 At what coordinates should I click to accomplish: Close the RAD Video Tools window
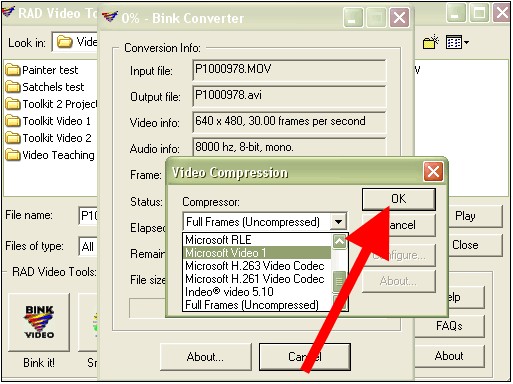point(502,13)
